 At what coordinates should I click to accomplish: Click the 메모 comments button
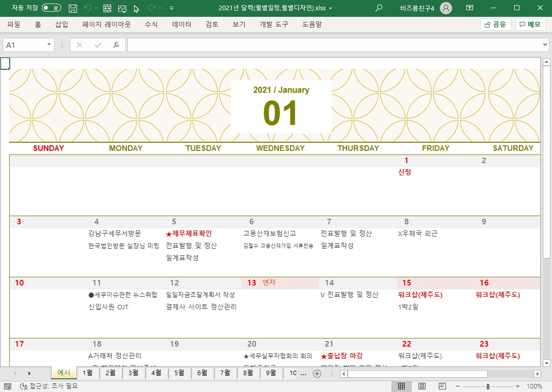pos(530,24)
